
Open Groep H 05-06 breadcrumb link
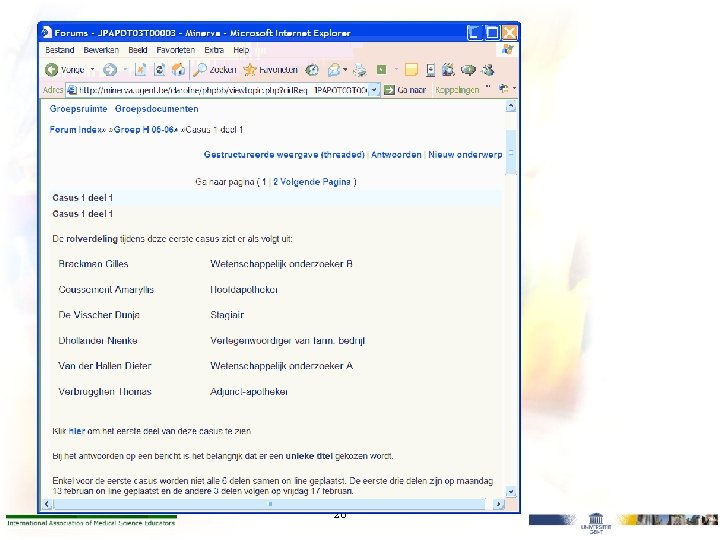coord(144,129)
